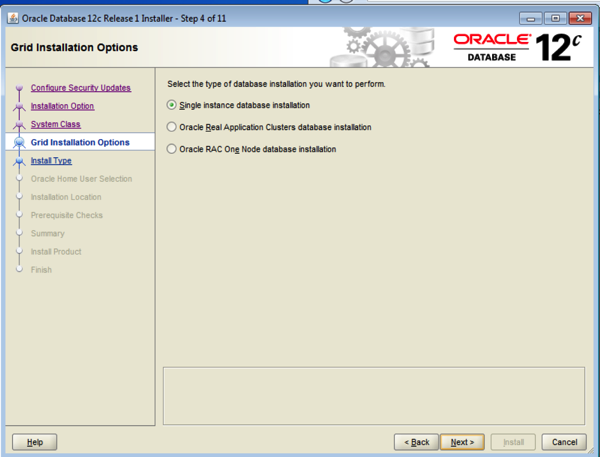Proceed with the Next button
Screen dimensions: 600x457
[462, 442]
